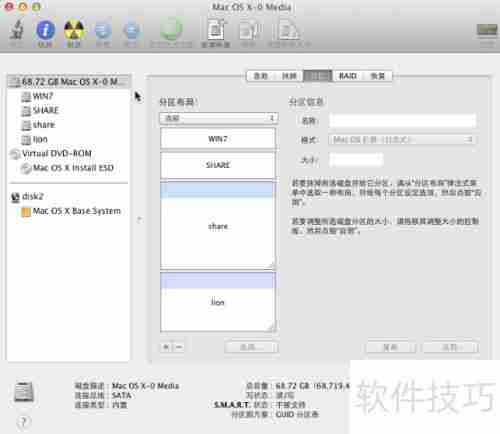This screenshot has width=500, height=434.
Task: Click the New Image toolbar icon
Action: click(x=216, y=30)
